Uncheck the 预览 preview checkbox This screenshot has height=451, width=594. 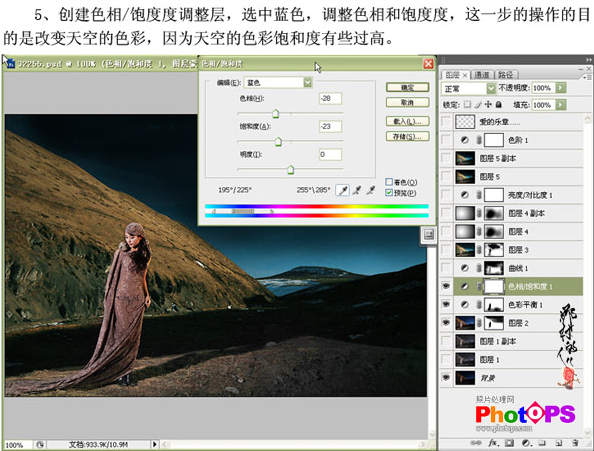[x=389, y=193]
